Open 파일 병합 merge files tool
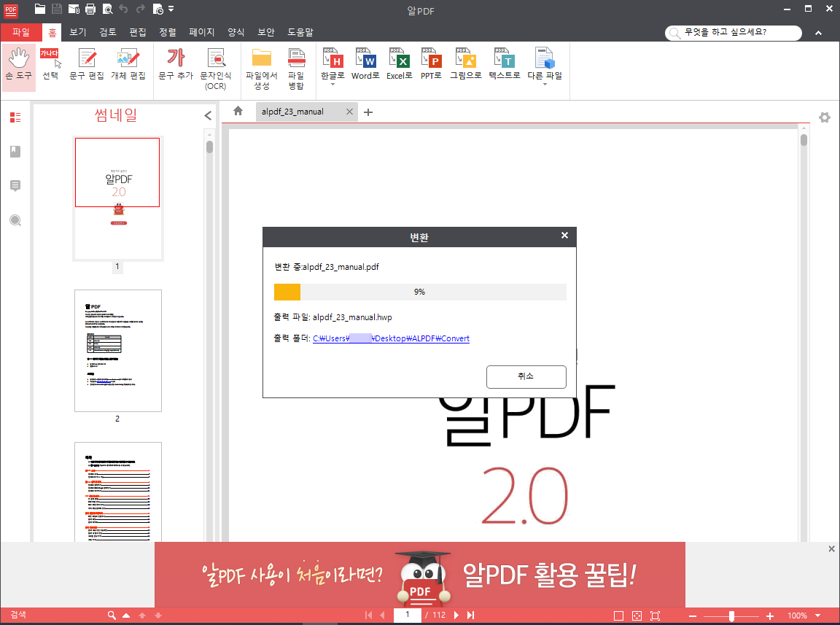This screenshot has width=840, height=625. pos(296,69)
